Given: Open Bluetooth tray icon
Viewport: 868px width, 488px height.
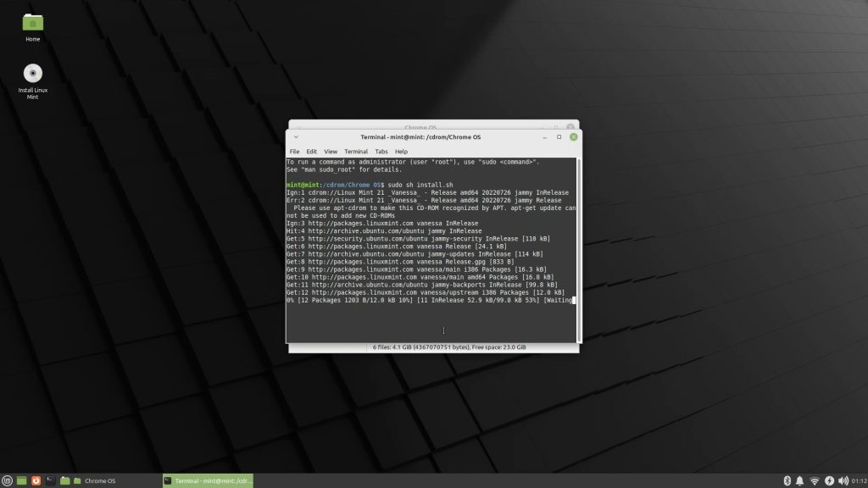Looking at the screenshot, I should point(787,480).
